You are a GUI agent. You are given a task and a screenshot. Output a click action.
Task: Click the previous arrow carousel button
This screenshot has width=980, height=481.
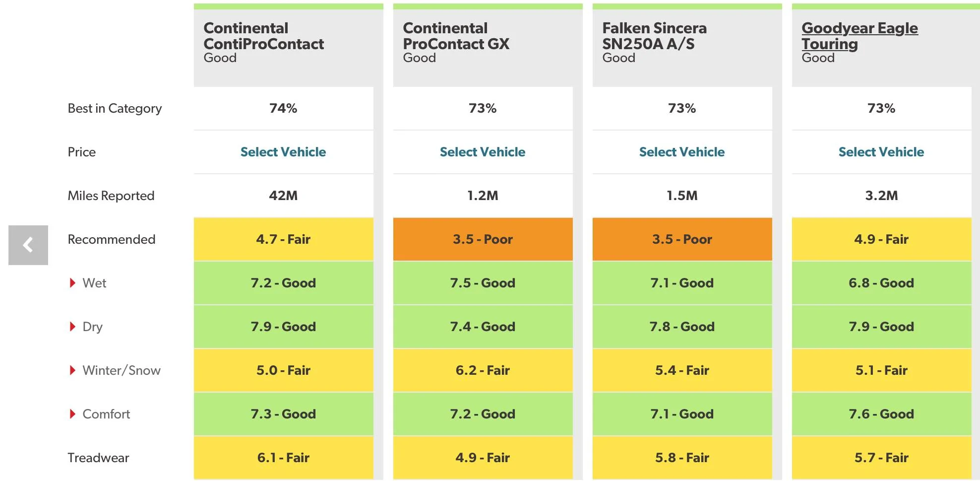click(x=28, y=245)
